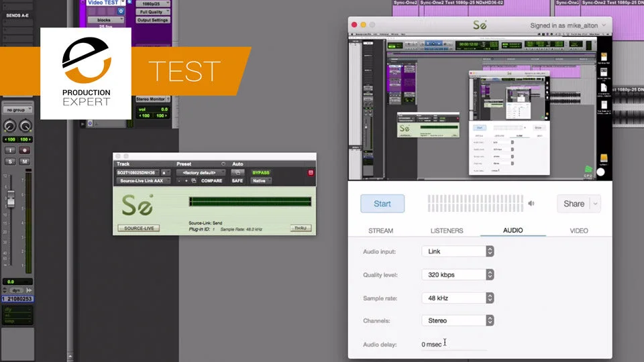Click the blue video online O button
This screenshot has height=362, width=644.
coord(121,11)
